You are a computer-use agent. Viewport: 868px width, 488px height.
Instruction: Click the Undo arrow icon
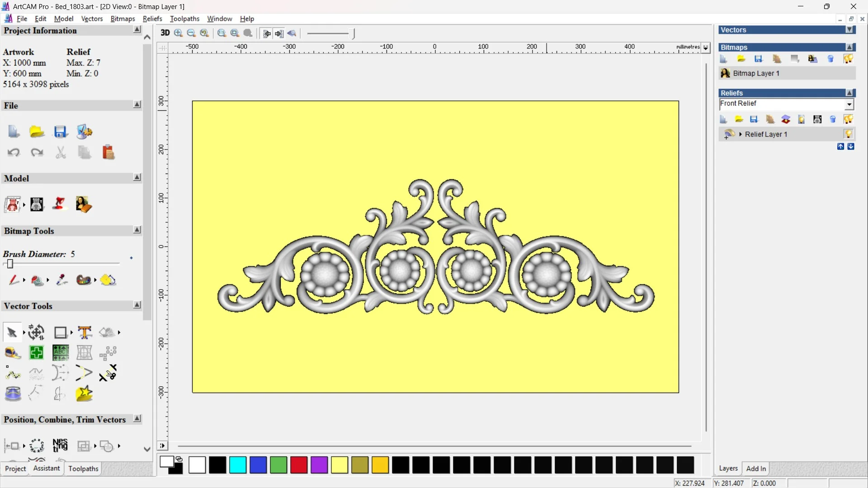(x=14, y=153)
